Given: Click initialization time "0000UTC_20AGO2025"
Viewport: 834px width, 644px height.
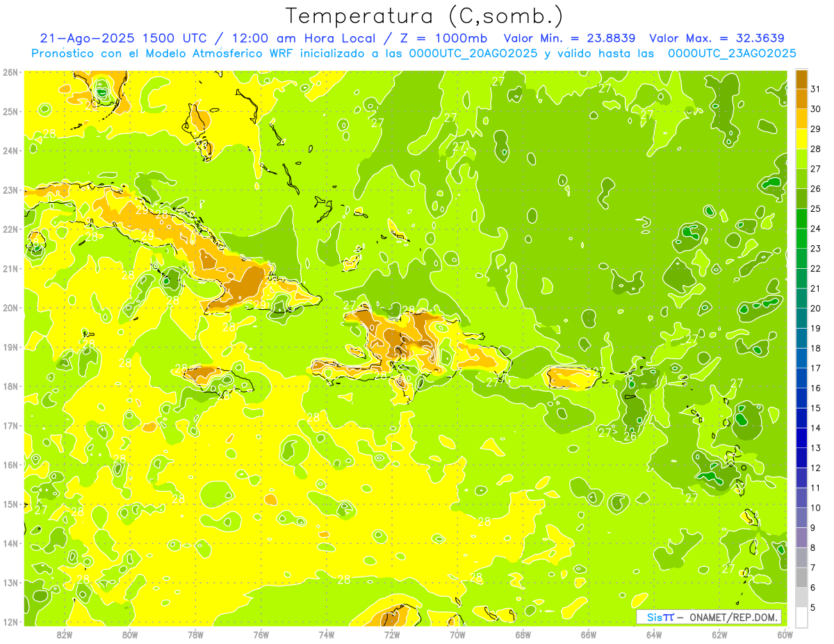Looking at the screenshot, I should (475, 53).
